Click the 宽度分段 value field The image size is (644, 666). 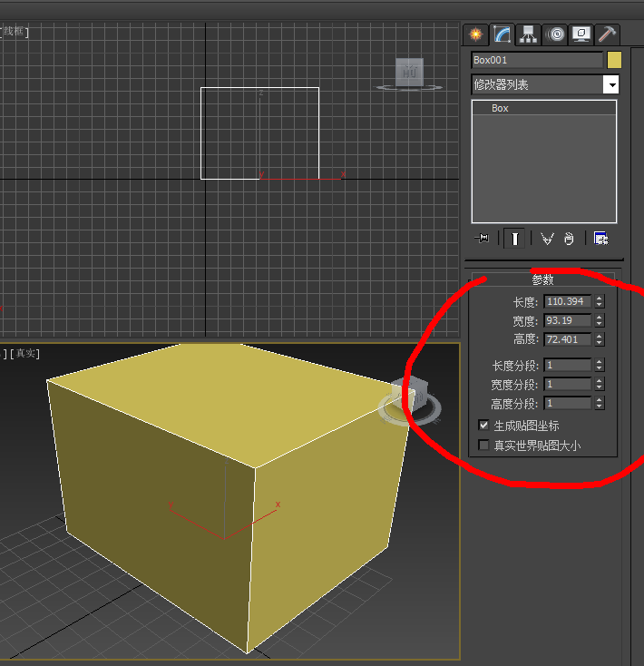point(567,385)
